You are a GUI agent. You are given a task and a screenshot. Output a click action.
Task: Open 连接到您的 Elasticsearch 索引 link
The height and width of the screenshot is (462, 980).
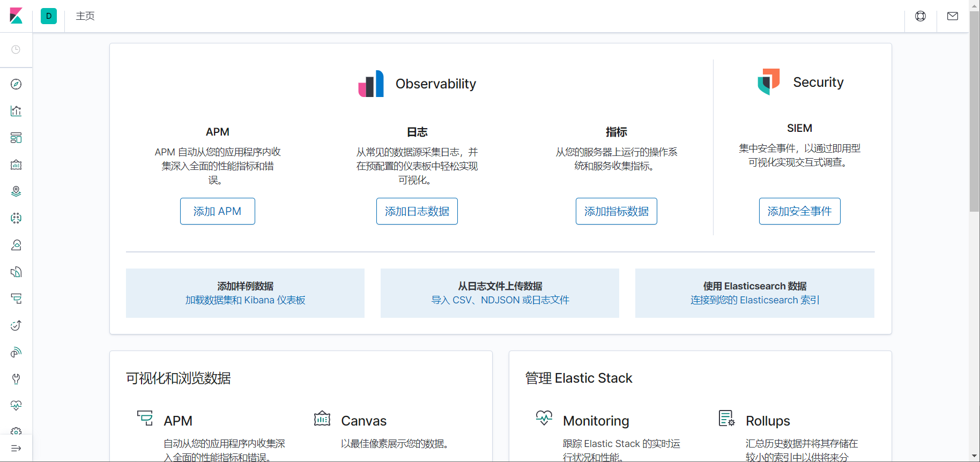click(755, 300)
